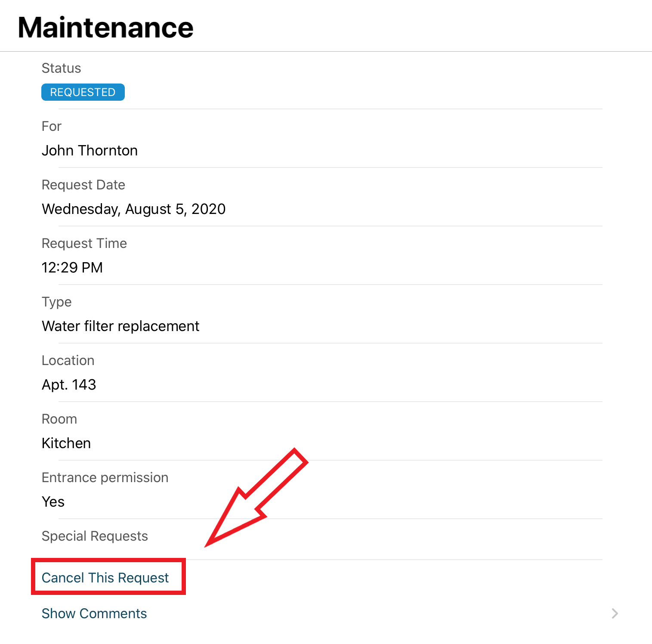Select the Entrance permission label
Image resolution: width=652 pixels, height=644 pixels.
(x=105, y=477)
